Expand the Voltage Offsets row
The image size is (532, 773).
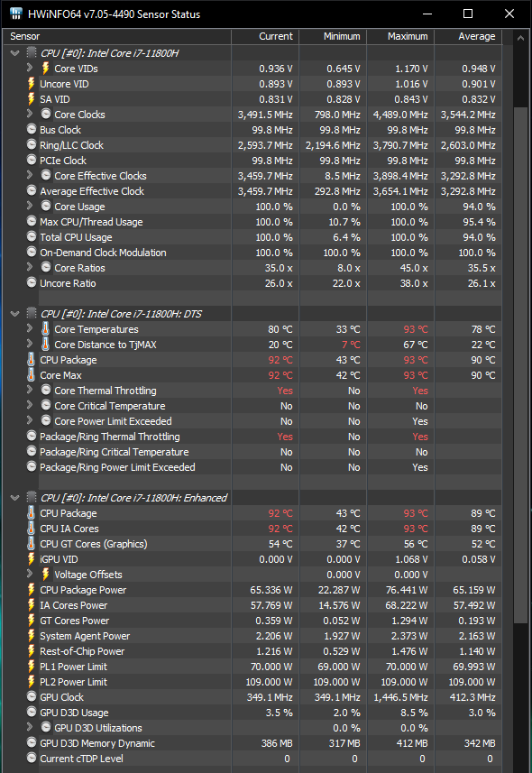click(30, 574)
